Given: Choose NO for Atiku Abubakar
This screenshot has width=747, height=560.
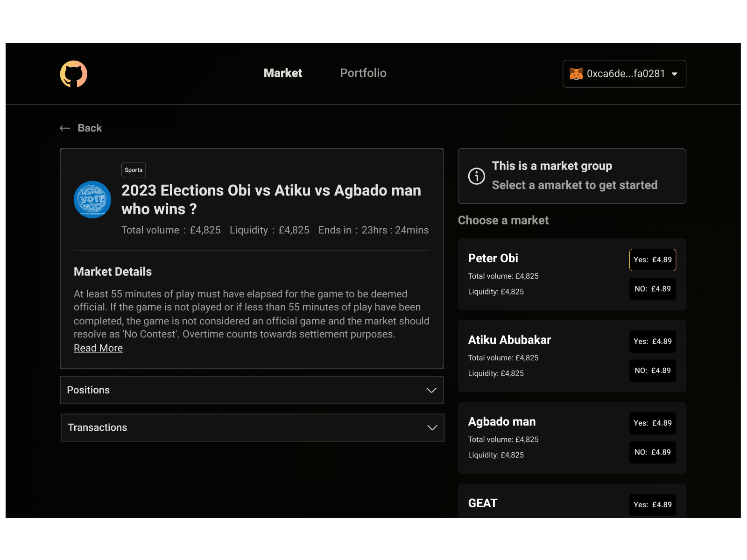Looking at the screenshot, I should click(x=652, y=371).
